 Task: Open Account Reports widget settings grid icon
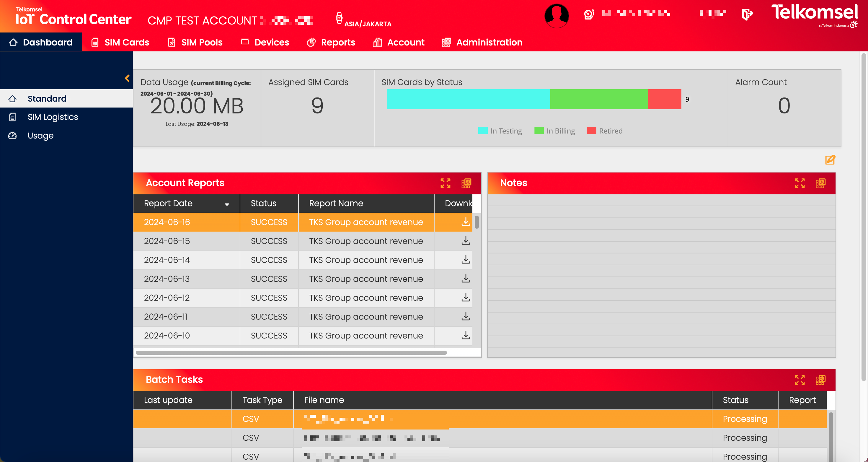click(x=466, y=183)
